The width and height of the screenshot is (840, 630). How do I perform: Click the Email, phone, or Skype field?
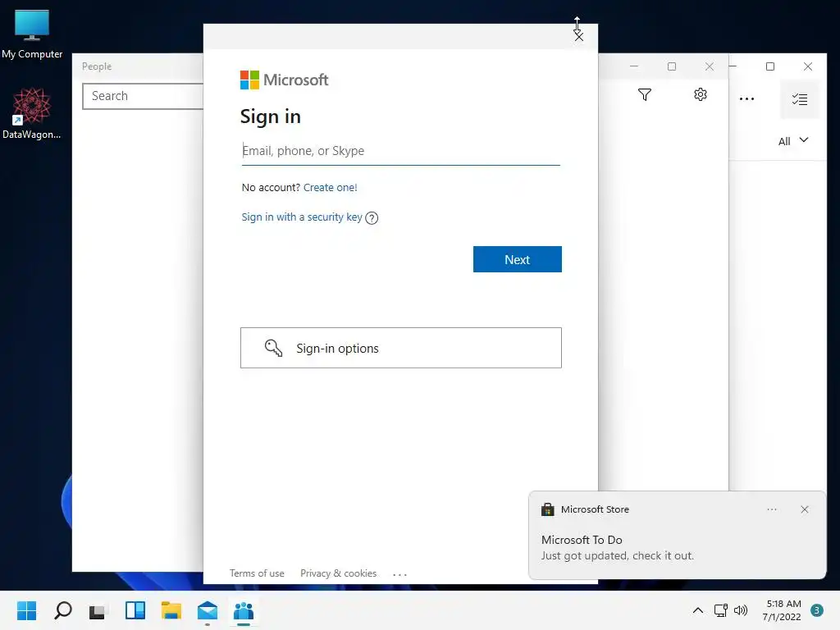[x=400, y=151]
